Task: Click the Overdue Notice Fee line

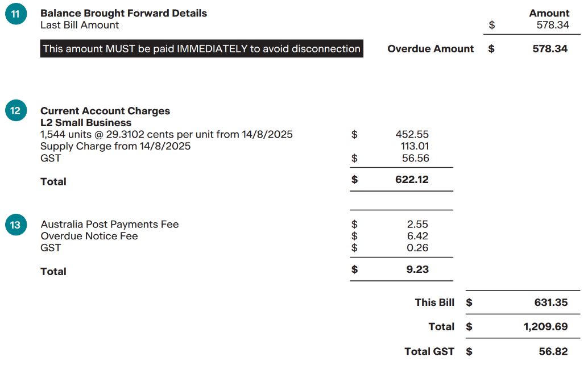Action: pyautogui.click(x=89, y=236)
